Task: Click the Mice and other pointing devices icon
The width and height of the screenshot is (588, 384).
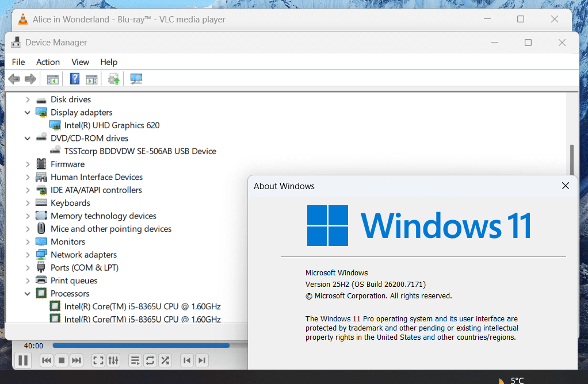Action: [41, 229]
